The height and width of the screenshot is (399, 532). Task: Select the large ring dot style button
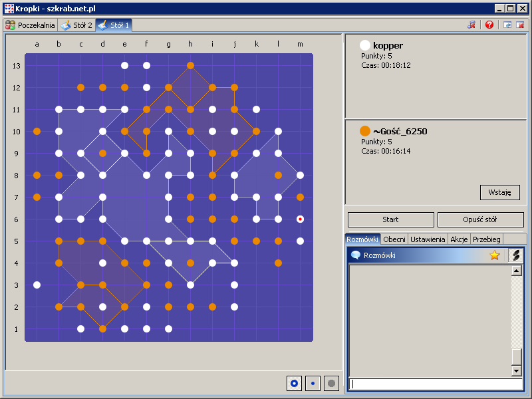tap(294, 384)
